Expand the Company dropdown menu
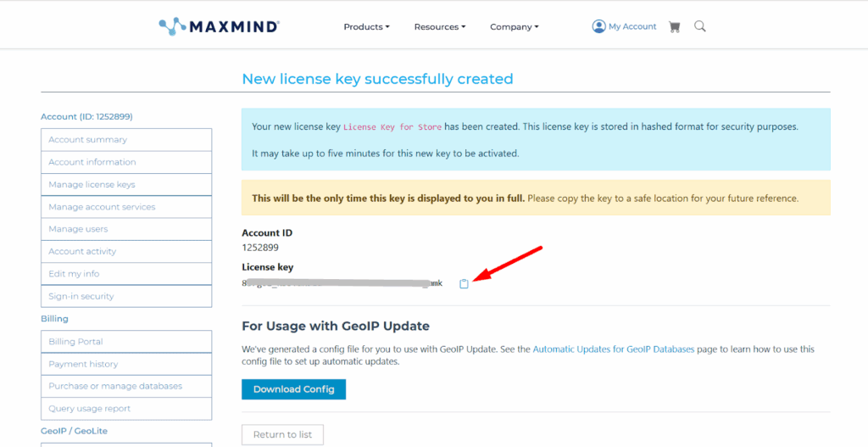 pyautogui.click(x=515, y=26)
